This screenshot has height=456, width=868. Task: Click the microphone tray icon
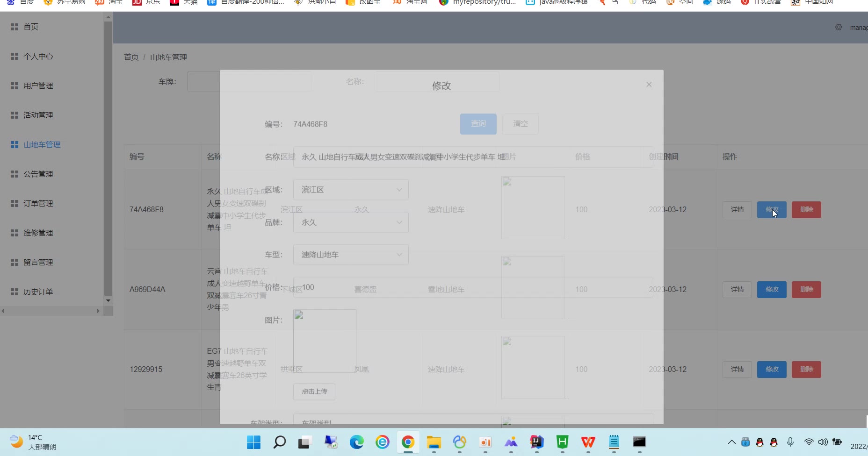790,442
